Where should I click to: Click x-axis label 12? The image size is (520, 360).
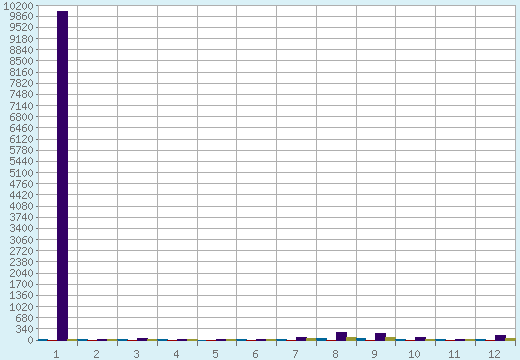(494, 354)
